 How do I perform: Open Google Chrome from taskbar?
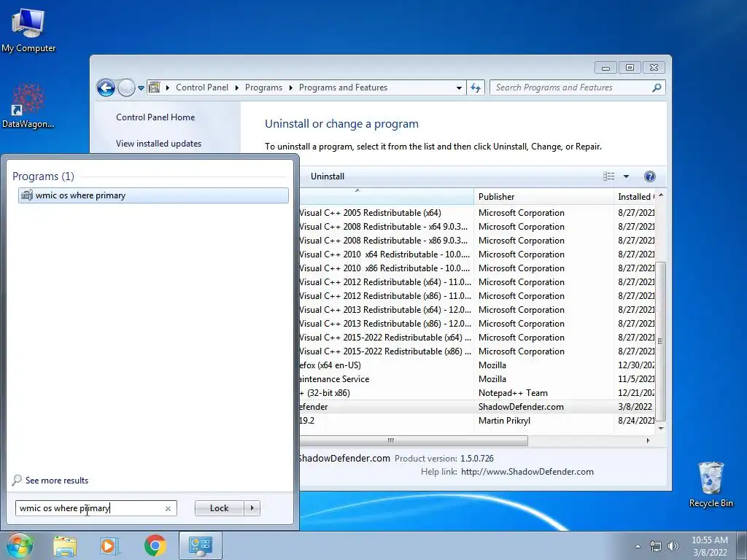click(x=155, y=545)
